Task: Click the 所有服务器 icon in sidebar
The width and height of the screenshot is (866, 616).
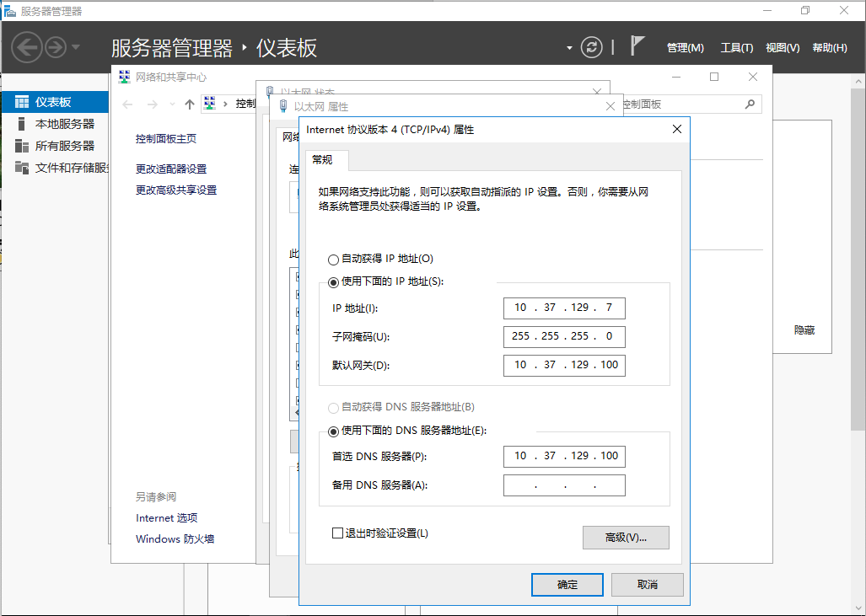Action: pyautogui.click(x=22, y=146)
